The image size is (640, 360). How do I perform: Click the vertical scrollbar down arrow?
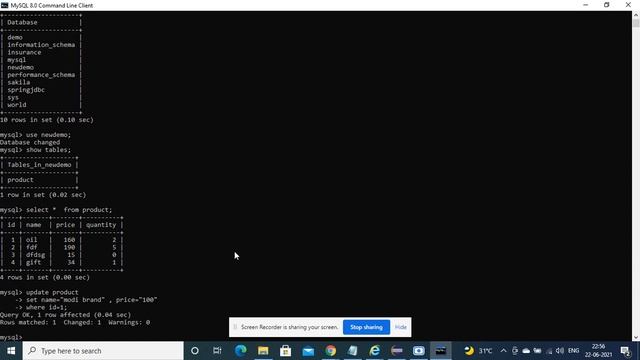(636, 338)
